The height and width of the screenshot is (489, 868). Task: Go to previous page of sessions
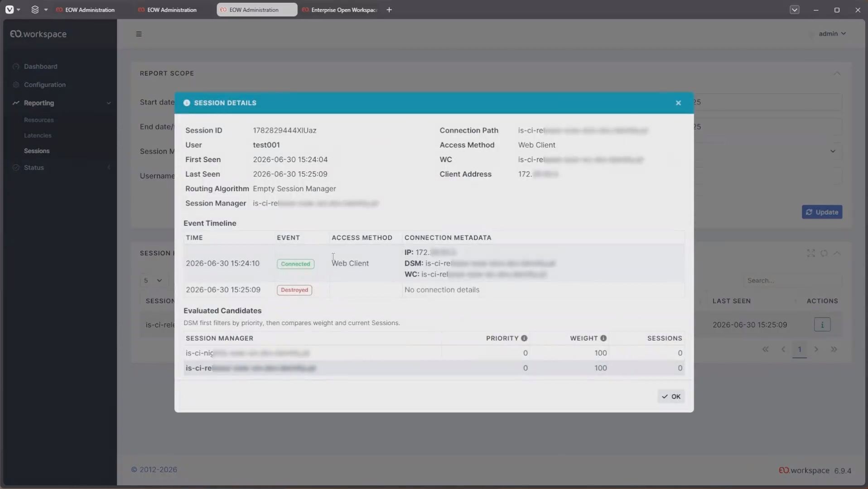tap(783, 349)
